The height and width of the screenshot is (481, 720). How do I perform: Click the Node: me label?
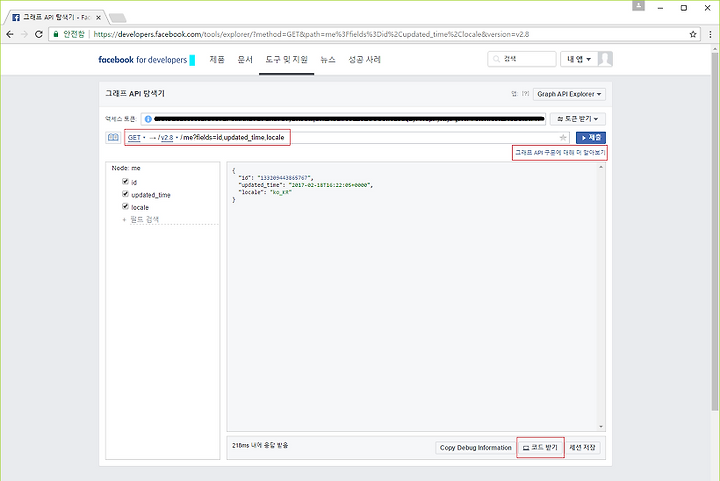click(126, 168)
